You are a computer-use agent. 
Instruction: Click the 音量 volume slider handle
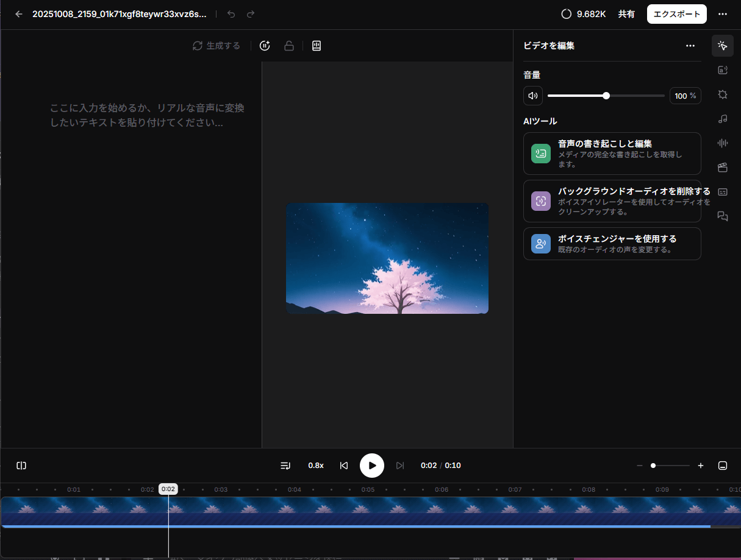[x=606, y=96]
